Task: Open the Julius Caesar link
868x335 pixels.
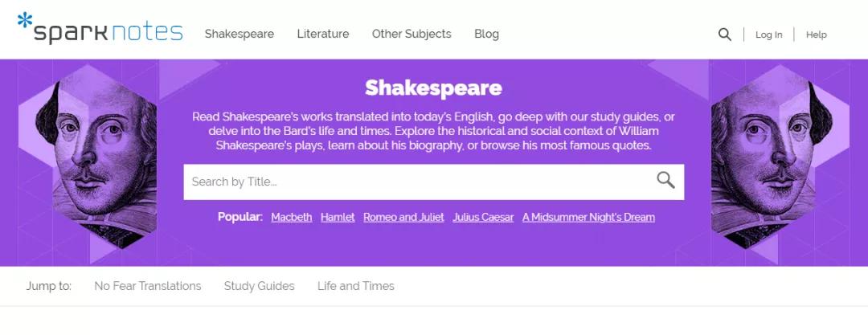Action: pos(483,217)
